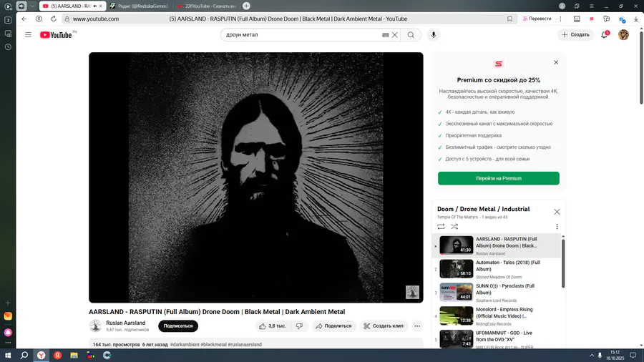The width and height of the screenshot is (644, 362).
Task: Open Windows Start menu
Action: pos(8,356)
